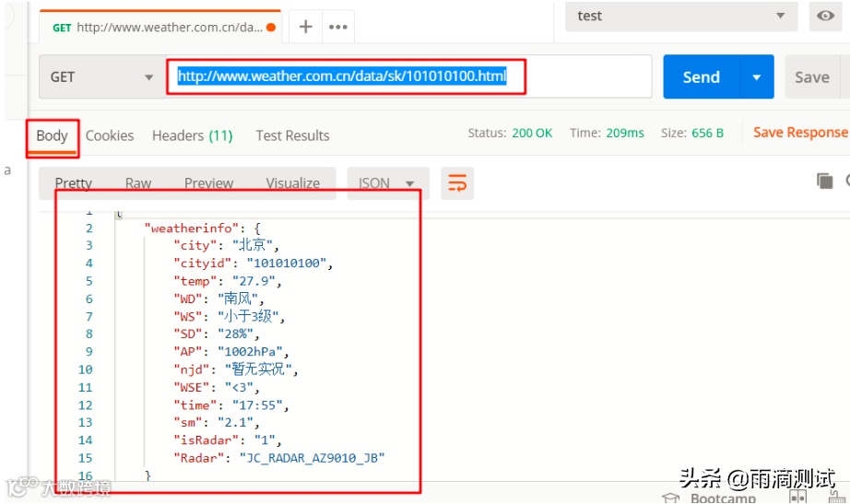Select Pretty response view
This screenshot has width=850, height=504.
[x=73, y=183]
